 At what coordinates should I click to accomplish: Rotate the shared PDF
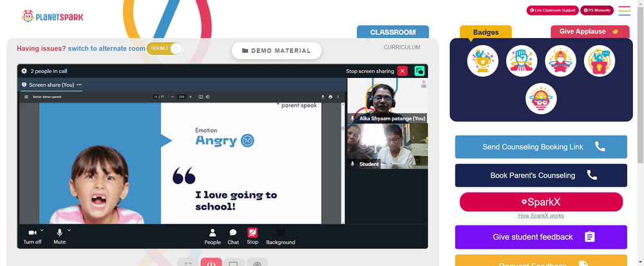pyautogui.click(x=207, y=97)
